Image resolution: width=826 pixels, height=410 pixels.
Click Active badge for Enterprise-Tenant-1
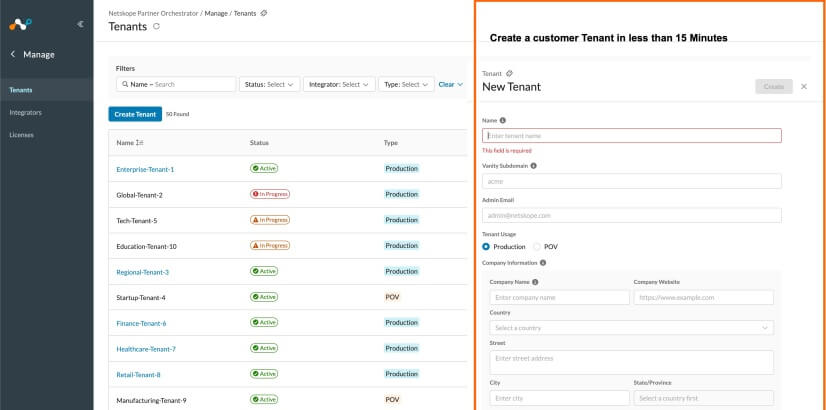264,169
